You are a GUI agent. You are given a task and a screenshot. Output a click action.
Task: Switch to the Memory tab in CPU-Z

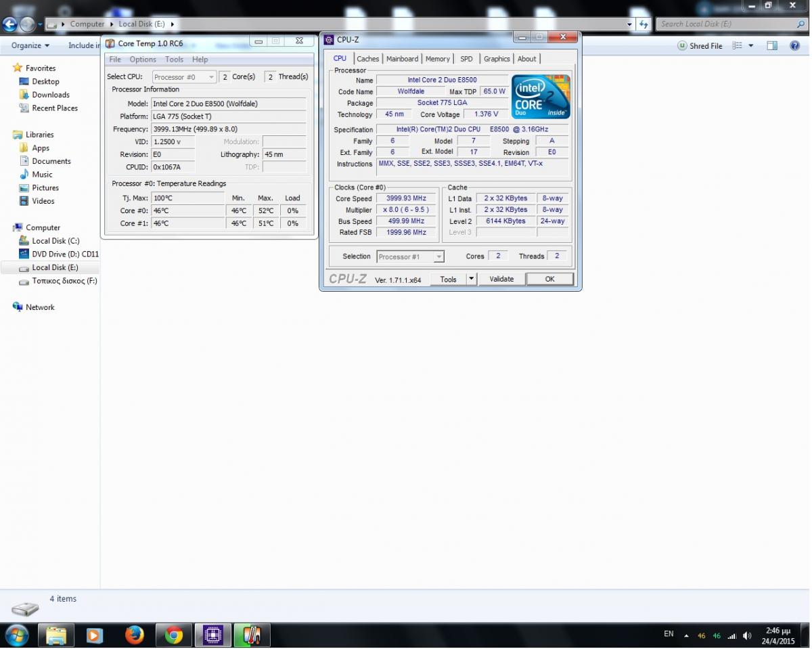438,59
